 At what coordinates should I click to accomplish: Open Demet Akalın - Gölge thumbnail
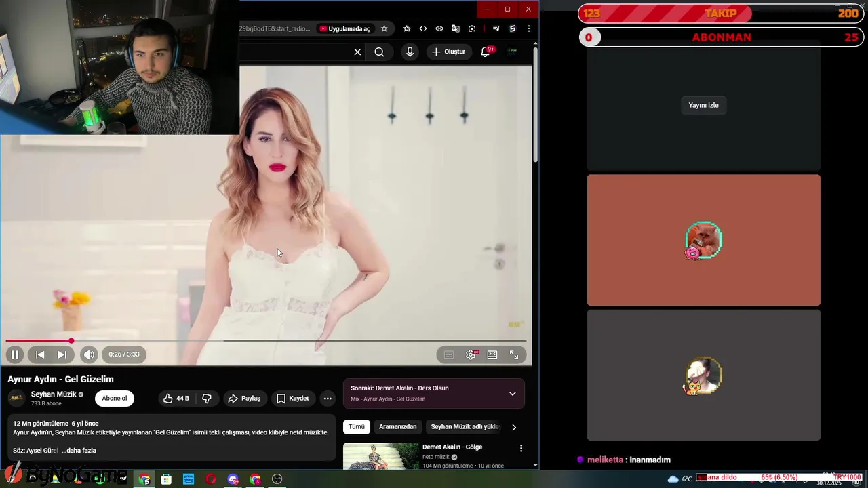(381, 456)
